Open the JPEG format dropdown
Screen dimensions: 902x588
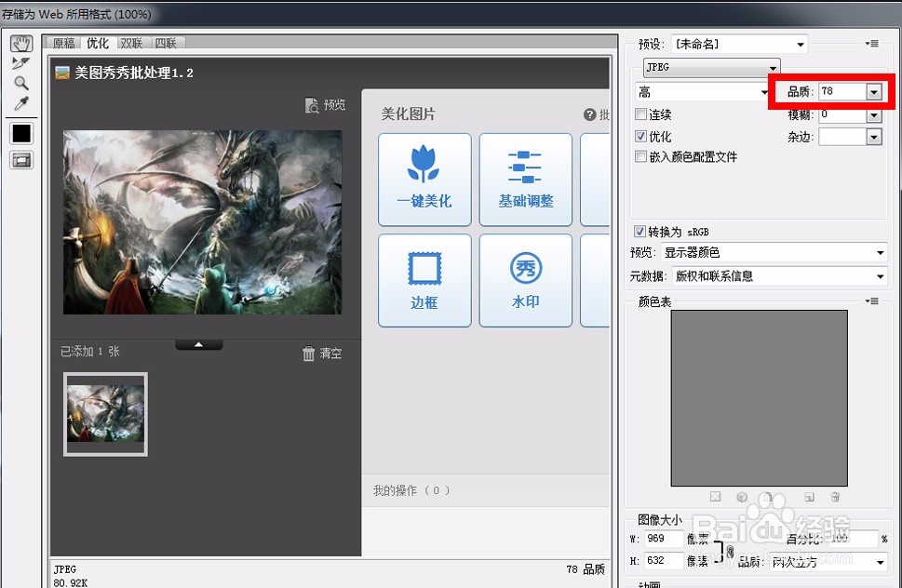[x=711, y=67]
